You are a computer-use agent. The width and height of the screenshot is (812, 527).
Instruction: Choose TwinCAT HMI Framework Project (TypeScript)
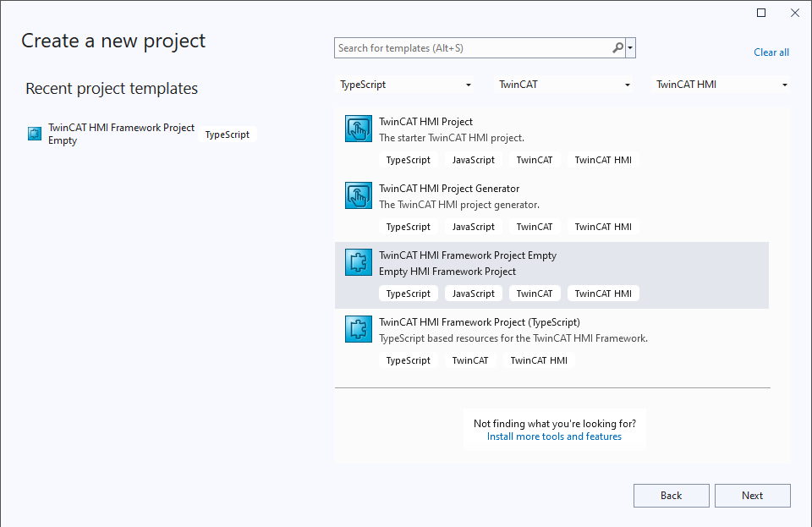[x=479, y=322]
